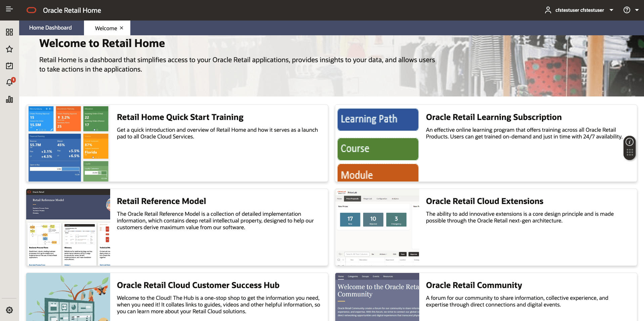Click the Cloud Extensions description text
Viewport: 644px width, 321px height.
click(x=520, y=217)
